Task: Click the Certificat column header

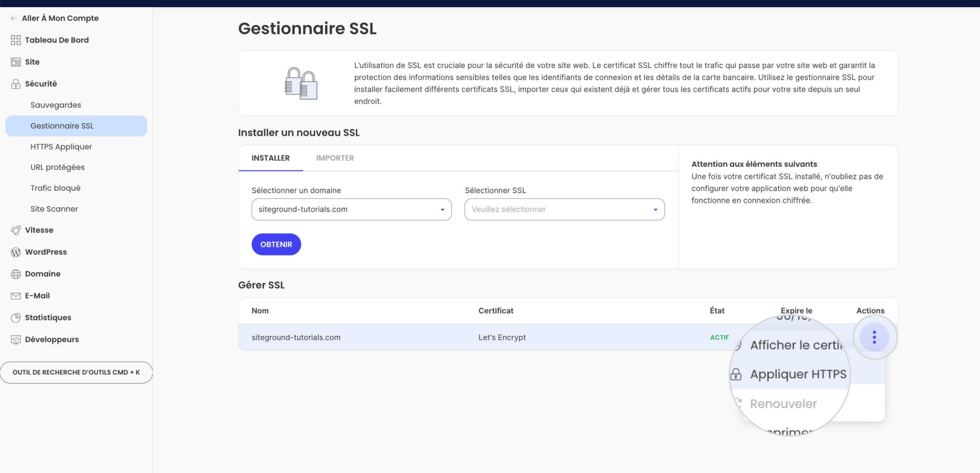Action: [496, 311]
